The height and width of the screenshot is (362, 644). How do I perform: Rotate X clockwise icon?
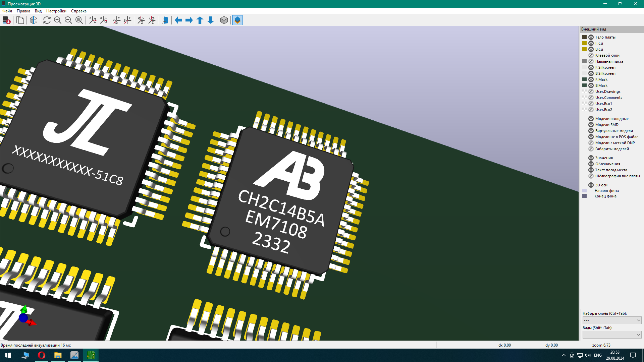pos(93,20)
